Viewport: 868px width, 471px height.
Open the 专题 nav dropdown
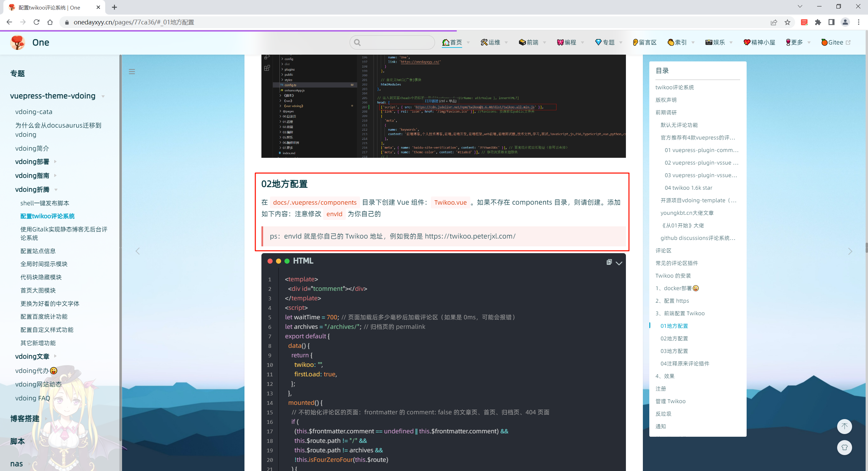click(x=609, y=42)
